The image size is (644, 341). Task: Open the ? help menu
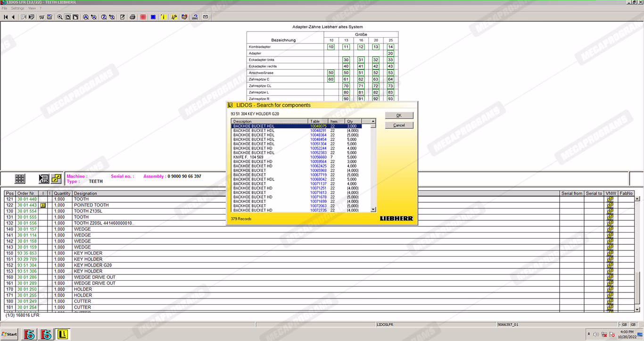tap(41, 8)
